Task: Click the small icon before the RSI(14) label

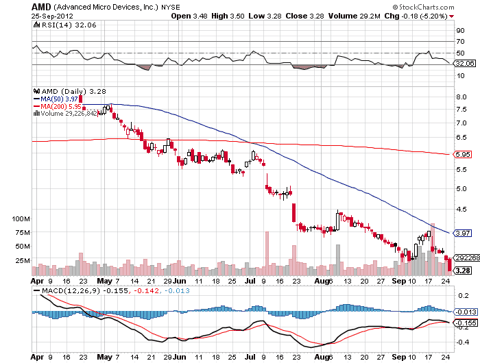Action: point(37,25)
